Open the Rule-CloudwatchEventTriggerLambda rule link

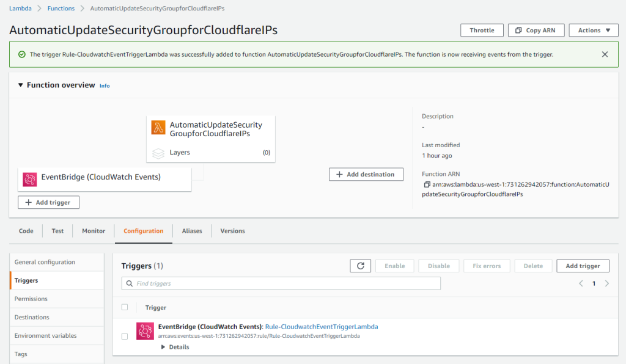[322, 327]
